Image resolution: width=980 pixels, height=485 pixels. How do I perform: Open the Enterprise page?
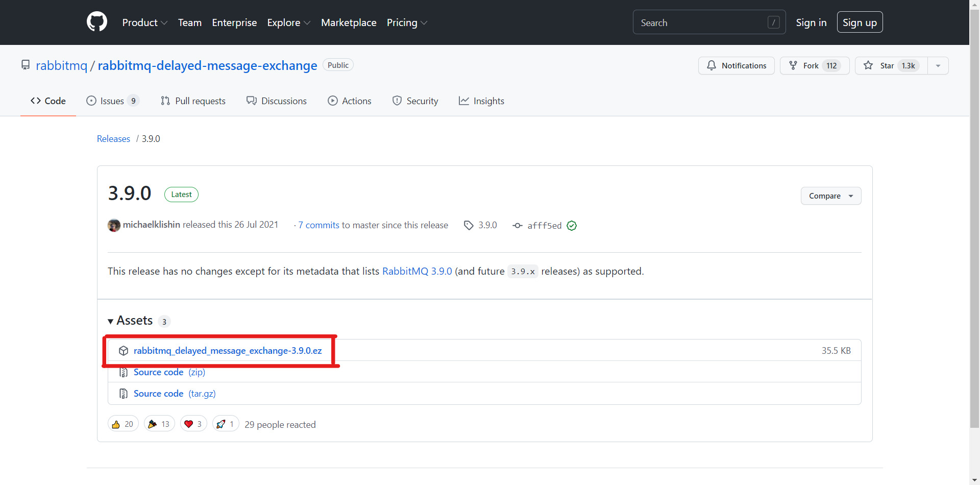(x=234, y=22)
